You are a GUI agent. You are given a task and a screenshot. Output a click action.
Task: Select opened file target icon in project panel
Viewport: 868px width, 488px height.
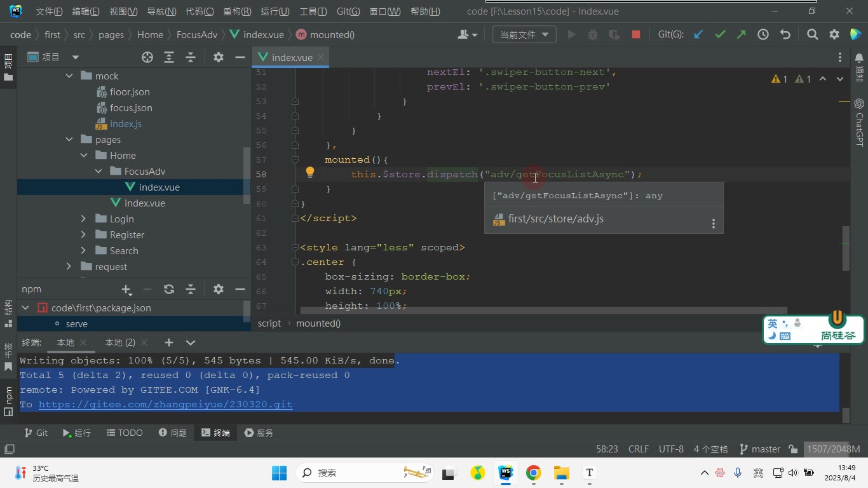coord(147,57)
